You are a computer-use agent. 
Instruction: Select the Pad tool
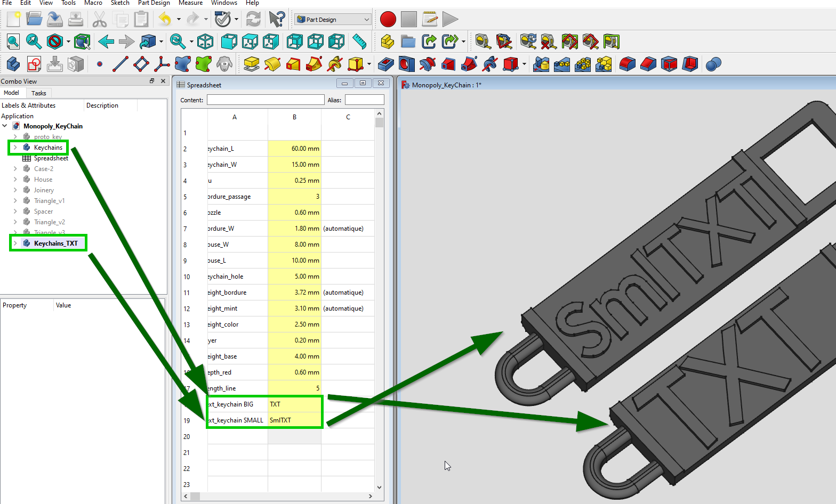point(251,64)
